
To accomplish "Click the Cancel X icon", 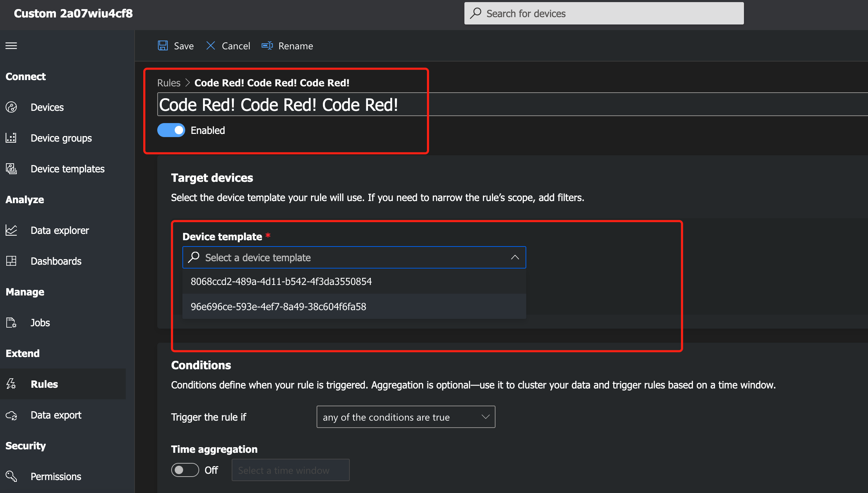I will point(210,46).
